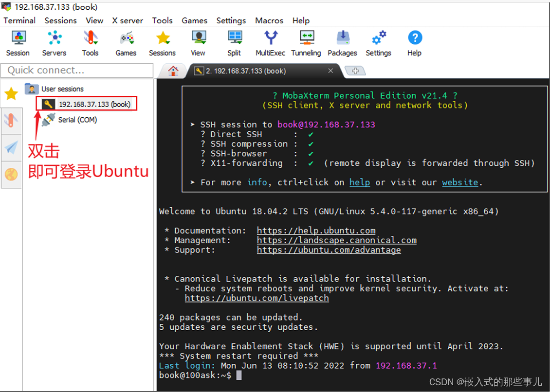The height and width of the screenshot is (392, 550).
Task: Open the X server menu
Action: click(x=128, y=20)
